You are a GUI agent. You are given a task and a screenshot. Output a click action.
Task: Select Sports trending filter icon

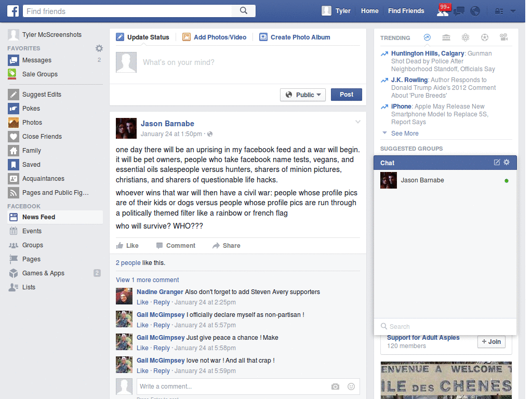[485, 37]
